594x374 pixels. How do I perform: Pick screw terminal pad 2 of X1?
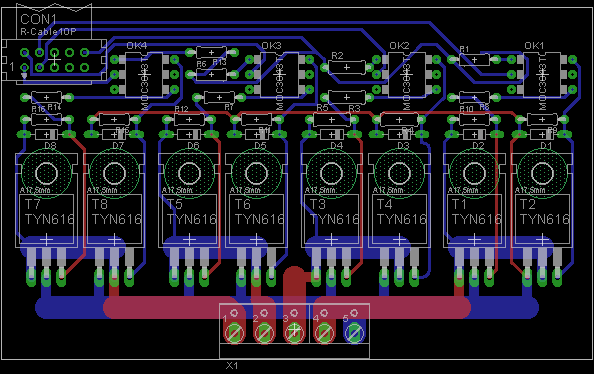tap(264, 334)
